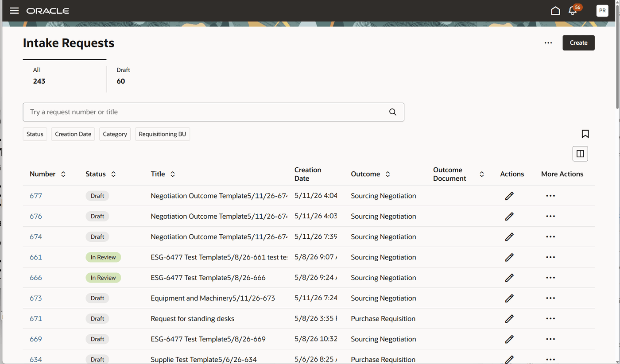The width and height of the screenshot is (620, 364).
Task: Click Sourcing Negotiation outcome in row 674
Action: (384, 237)
